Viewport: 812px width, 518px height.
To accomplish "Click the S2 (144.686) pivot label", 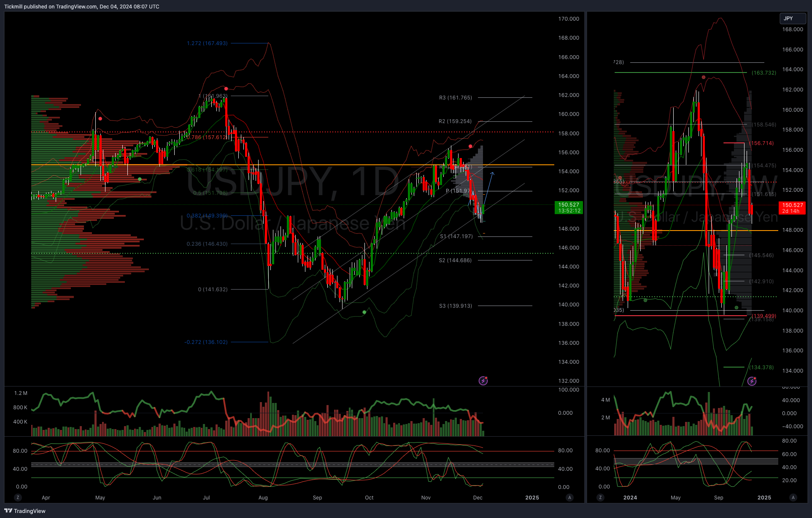I will click(455, 260).
